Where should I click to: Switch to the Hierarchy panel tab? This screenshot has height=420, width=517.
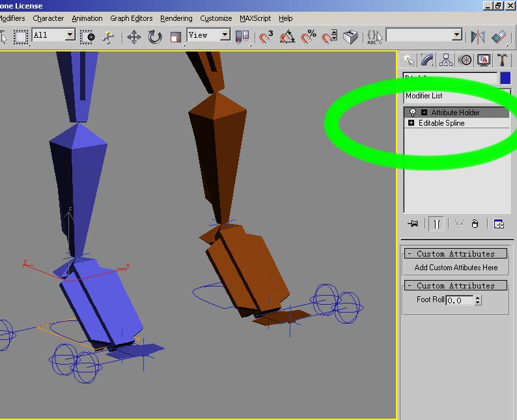tap(446, 60)
